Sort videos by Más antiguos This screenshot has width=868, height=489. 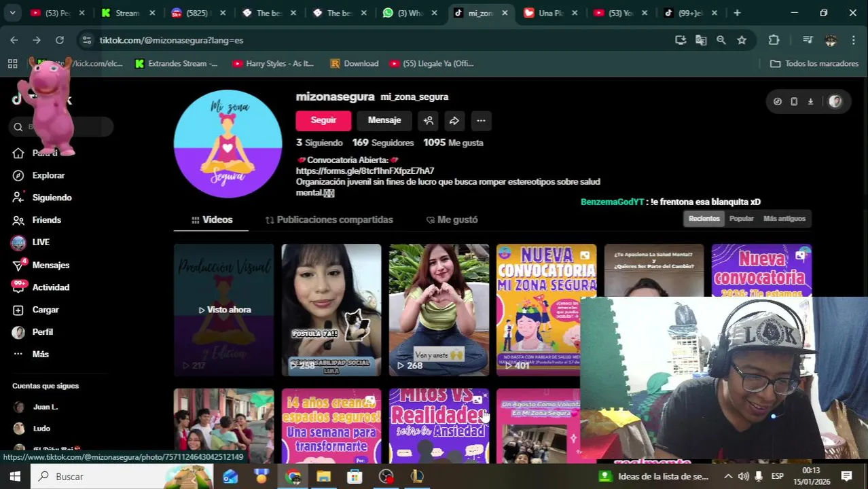[x=784, y=219]
